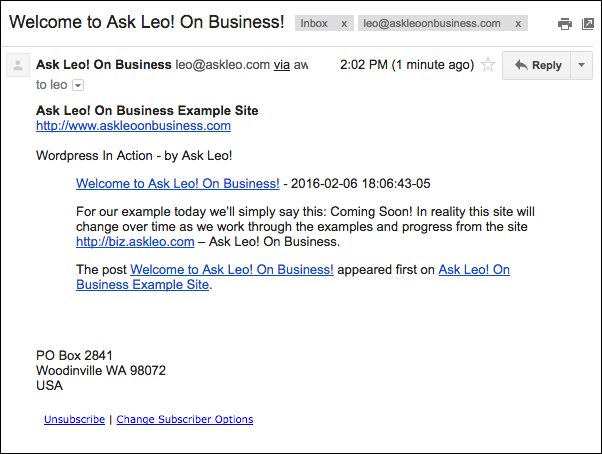This screenshot has height=454, width=602.
Task: Click the Reply button
Action: [537, 65]
